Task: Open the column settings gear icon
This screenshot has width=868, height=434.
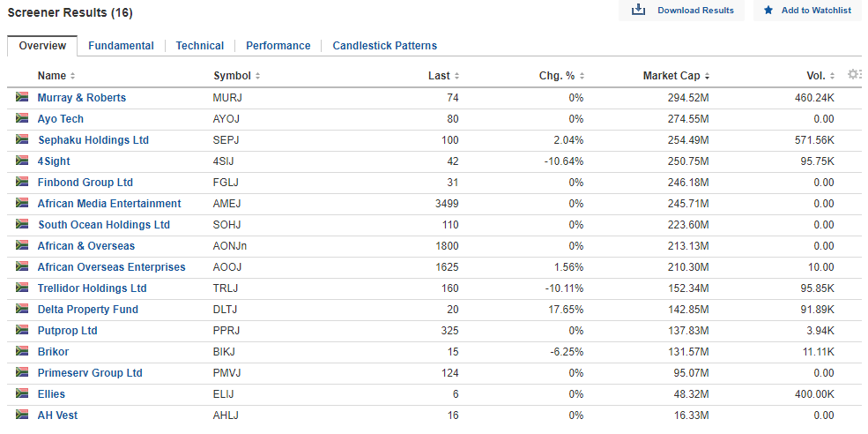Action: pos(855,74)
